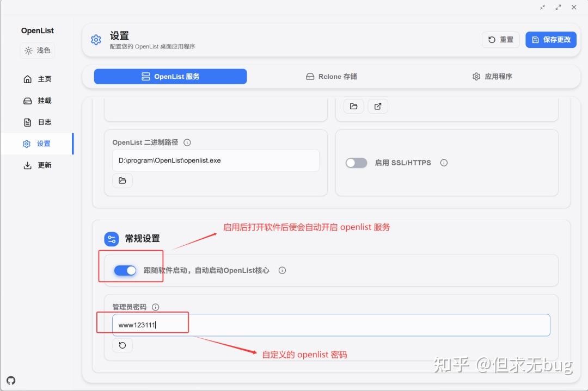Open 日志 page in sidebar
This screenshot has width=588, height=391.
(37, 122)
